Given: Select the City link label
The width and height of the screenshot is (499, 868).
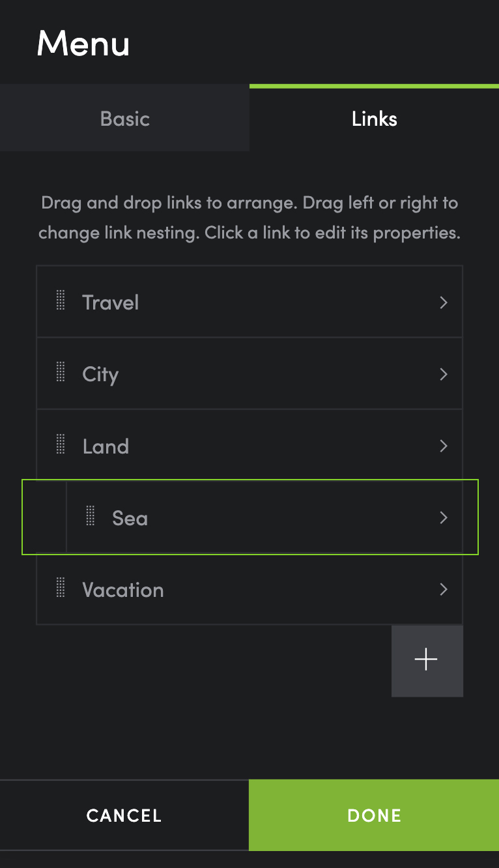Looking at the screenshot, I should pyautogui.click(x=100, y=374).
